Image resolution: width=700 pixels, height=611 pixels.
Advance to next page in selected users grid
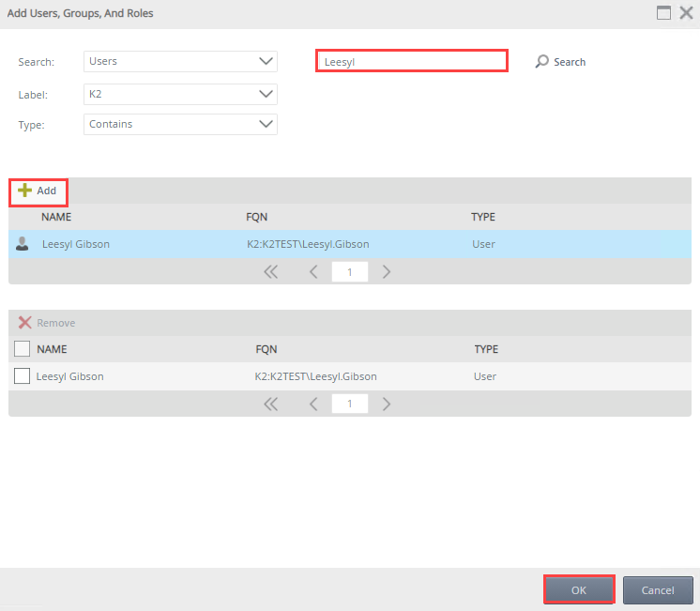(386, 405)
